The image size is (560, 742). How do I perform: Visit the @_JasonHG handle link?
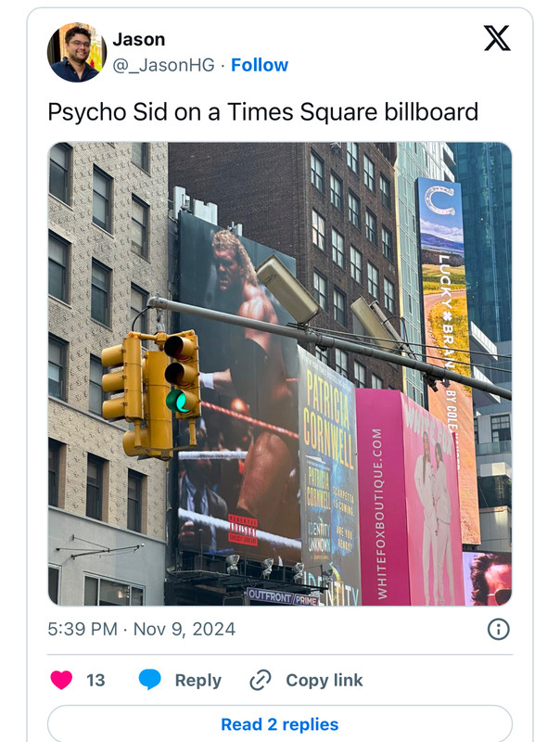[x=164, y=65]
